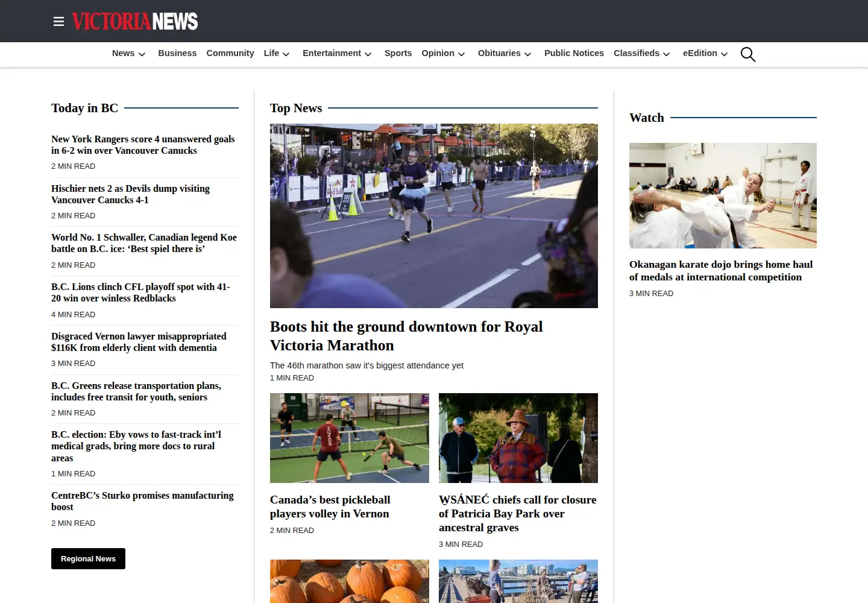Image resolution: width=868 pixels, height=603 pixels.
Task: Click the Today in BC heading
Action: pyautogui.click(x=84, y=108)
